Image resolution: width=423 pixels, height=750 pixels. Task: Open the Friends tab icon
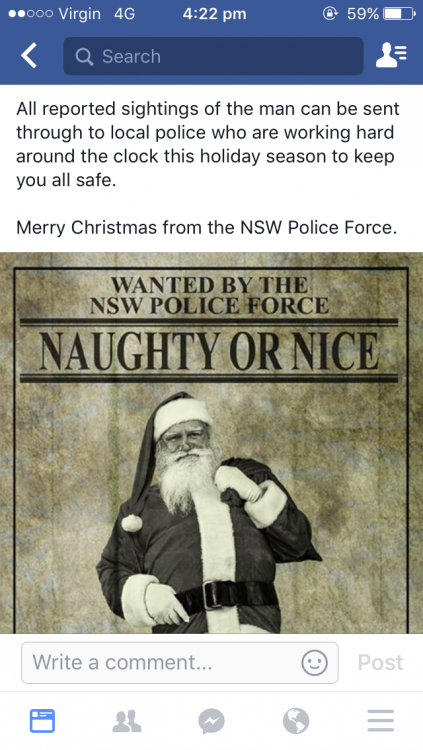coord(127,721)
